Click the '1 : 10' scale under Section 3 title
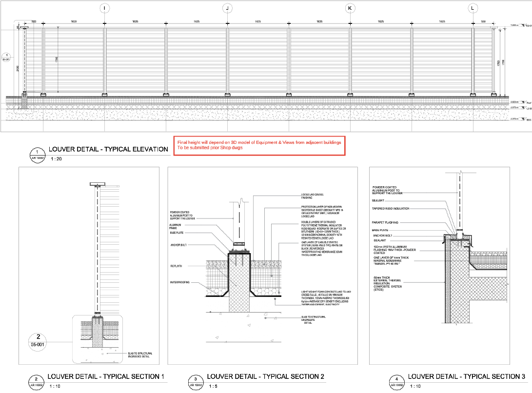This screenshot has height=393, width=532. coord(415,386)
